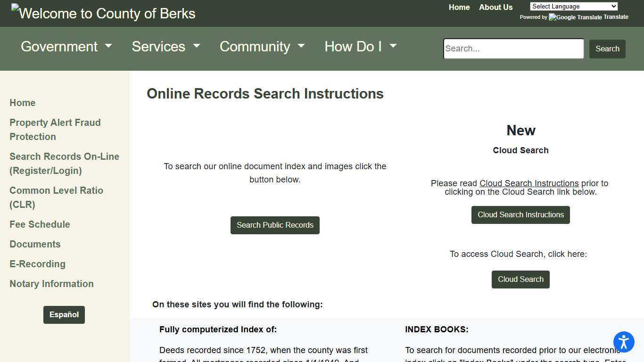Click inside the search input field
This screenshot has width=644, height=362.
pos(513,49)
